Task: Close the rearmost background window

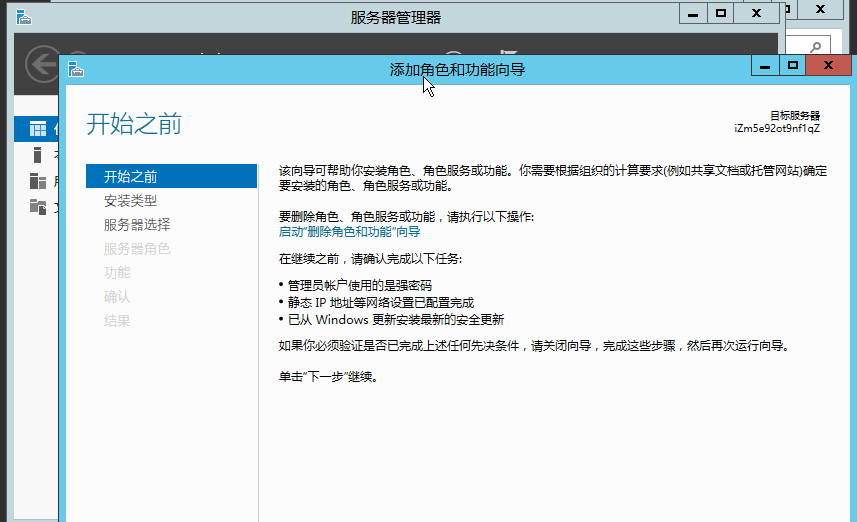Action: coord(820,9)
